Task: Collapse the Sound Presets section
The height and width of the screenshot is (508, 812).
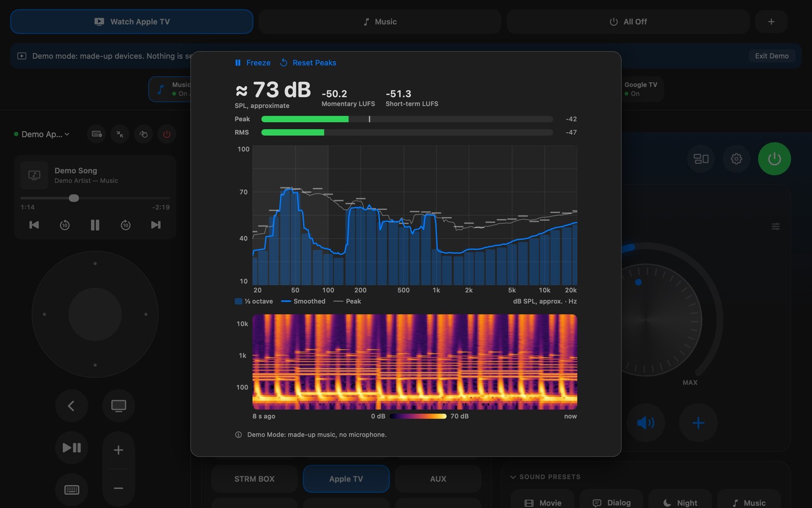Action: (545, 477)
